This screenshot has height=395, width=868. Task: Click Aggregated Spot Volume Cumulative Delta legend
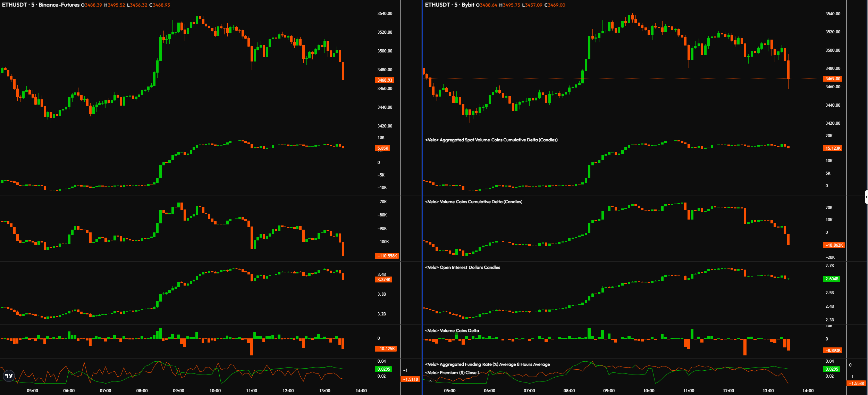(x=491, y=140)
